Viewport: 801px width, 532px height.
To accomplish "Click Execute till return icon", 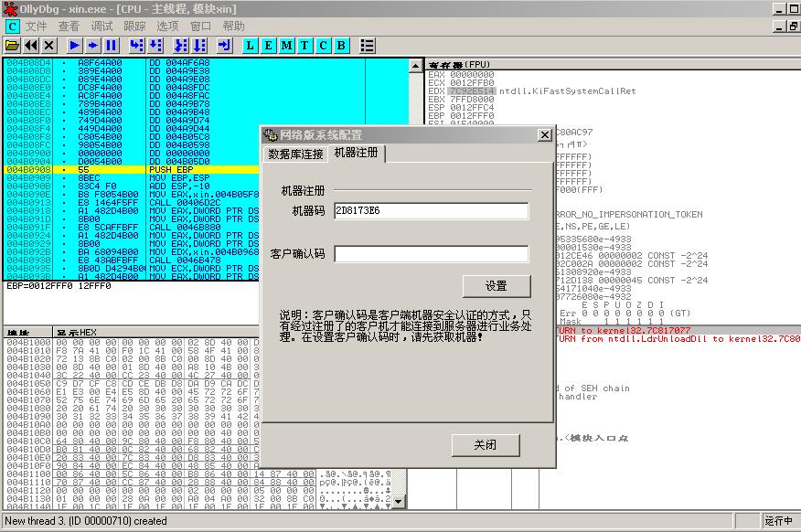I will click(225, 46).
